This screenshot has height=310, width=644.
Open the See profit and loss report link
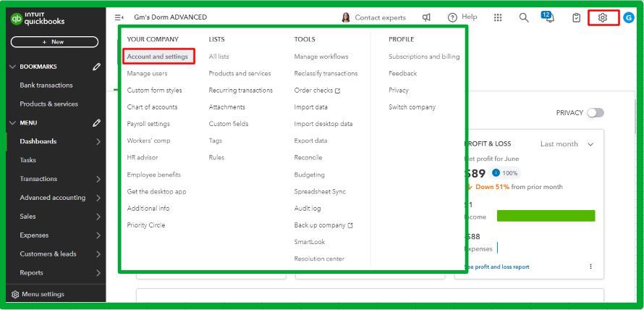click(496, 267)
